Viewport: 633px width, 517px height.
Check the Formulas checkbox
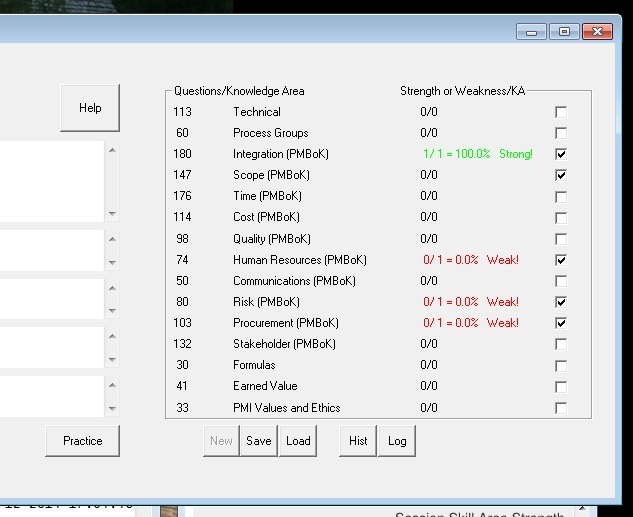pyautogui.click(x=561, y=366)
